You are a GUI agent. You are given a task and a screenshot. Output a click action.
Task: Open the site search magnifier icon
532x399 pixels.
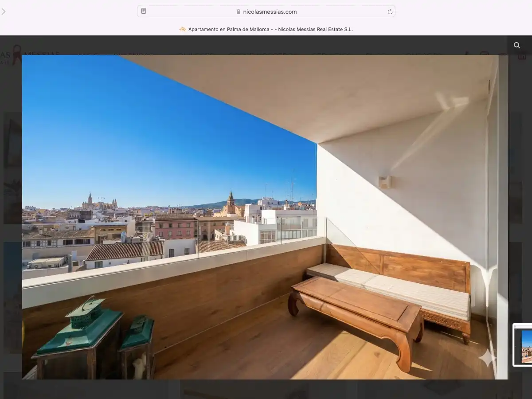[x=517, y=45]
